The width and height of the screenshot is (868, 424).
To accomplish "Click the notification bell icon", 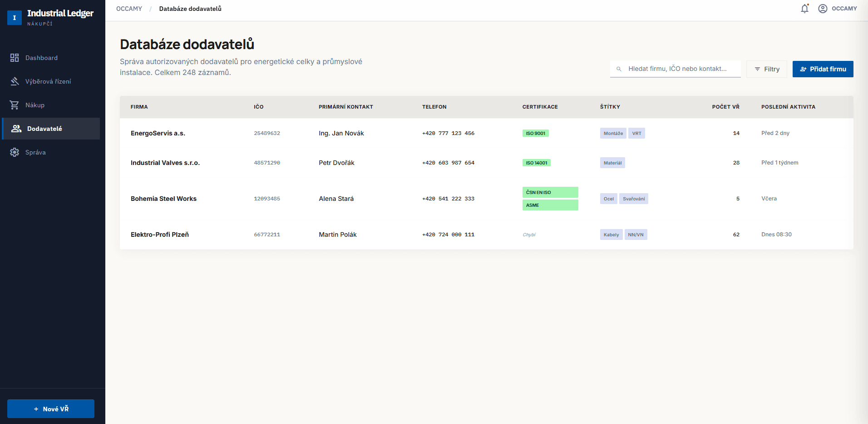I will [x=804, y=9].
